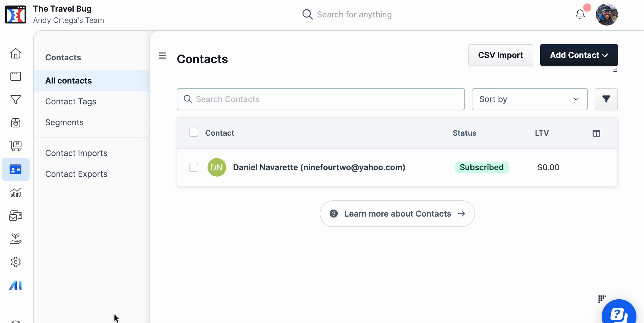Check the Daniel Navarette row checkbox

(194, 167)
